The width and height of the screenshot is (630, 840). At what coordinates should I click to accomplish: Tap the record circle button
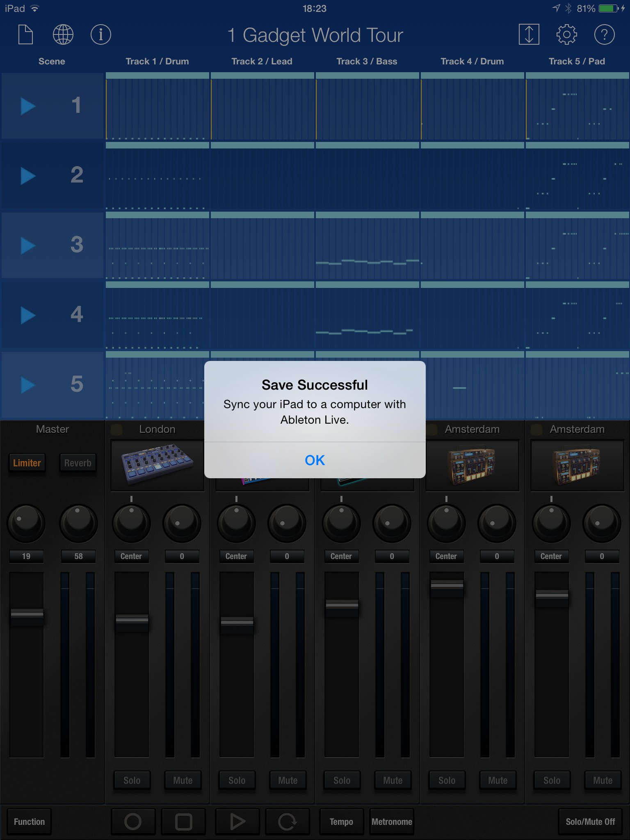tap(133, 822)
